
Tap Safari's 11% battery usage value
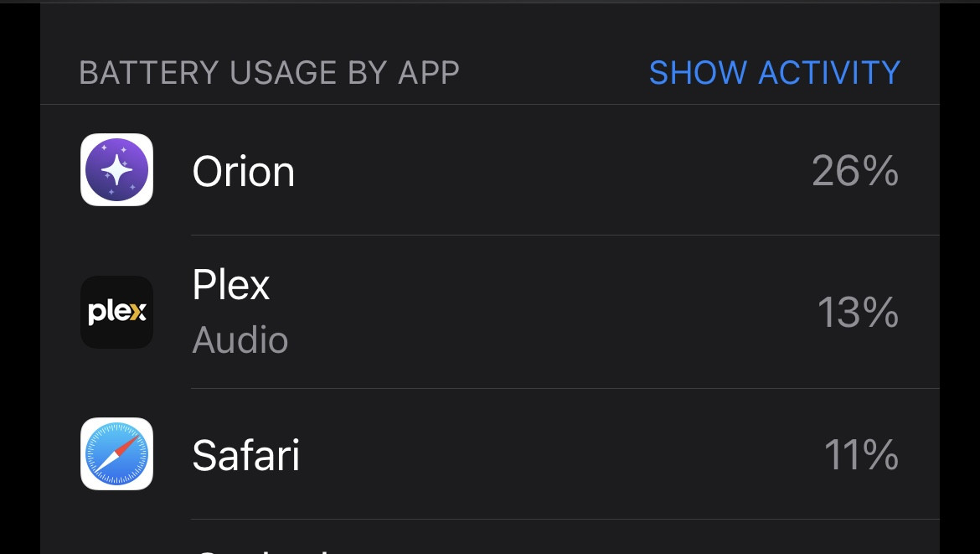pyautogui.click(x=860, y=455)
